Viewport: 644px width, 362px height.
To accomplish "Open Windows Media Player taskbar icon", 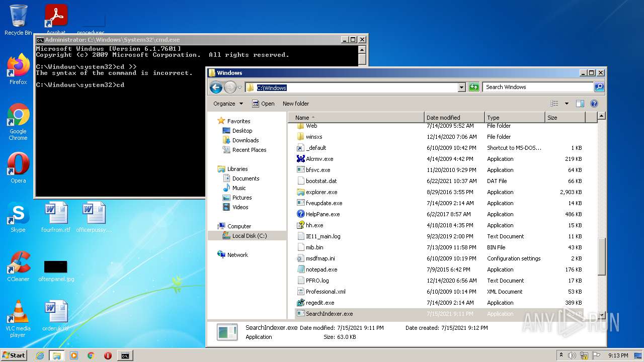I will [x=74, y=355].
